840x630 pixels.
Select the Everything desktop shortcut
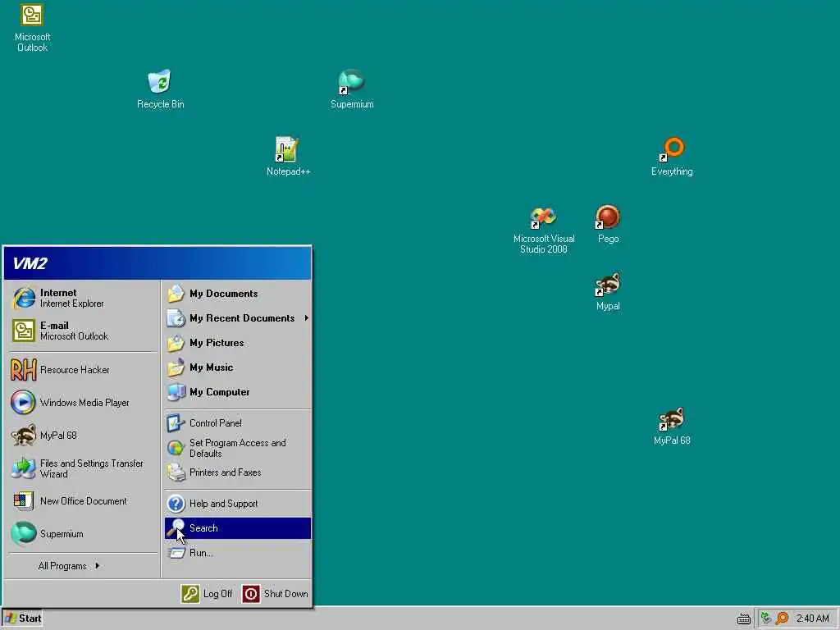point(672,157)
